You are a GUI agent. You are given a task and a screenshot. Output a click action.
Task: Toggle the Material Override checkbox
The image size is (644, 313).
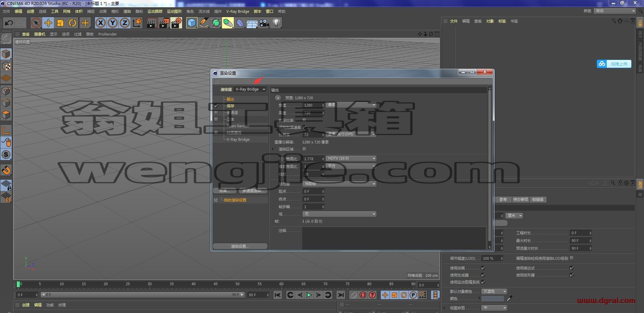[x=216, y=133]
